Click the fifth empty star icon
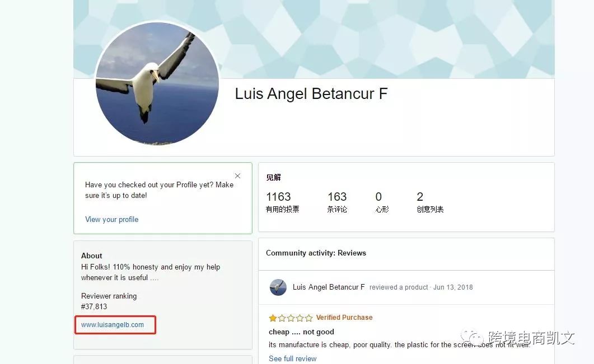This screenshot has width=594, height=364. 308,318
